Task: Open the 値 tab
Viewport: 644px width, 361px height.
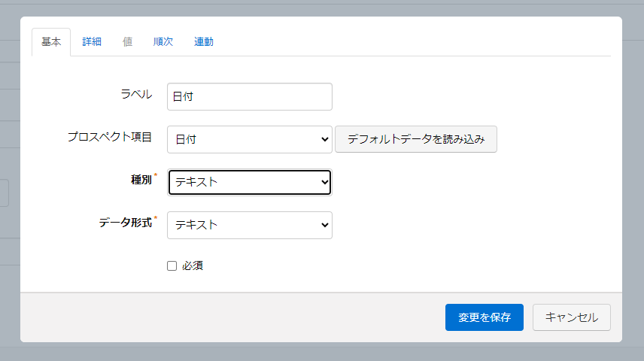Action: (x=127, y=42)
